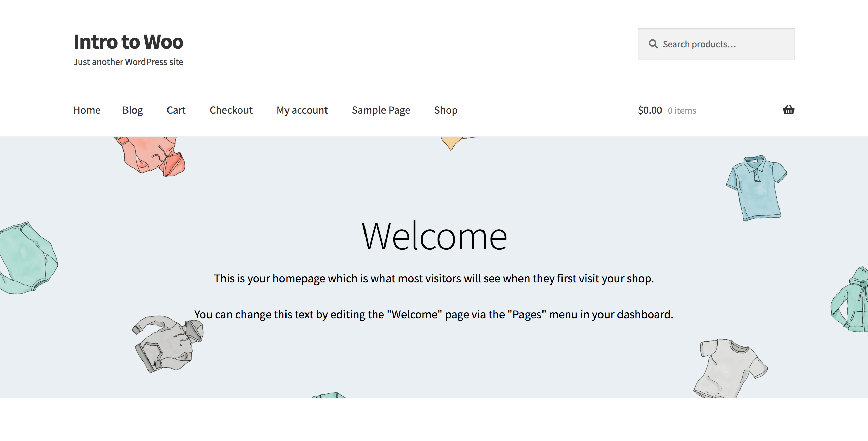868x441 pixels.
Task: Click the search magnifier icon
Action: point(653,44)
